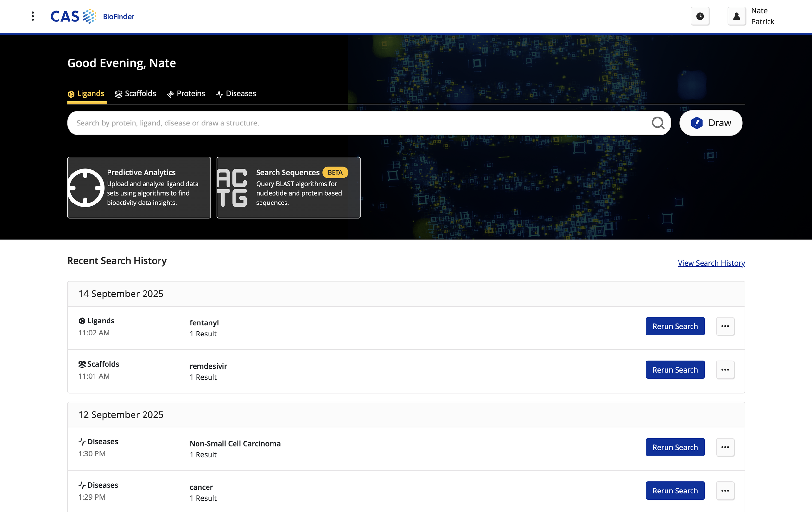Open search history via the clock icon

[700, 16]
